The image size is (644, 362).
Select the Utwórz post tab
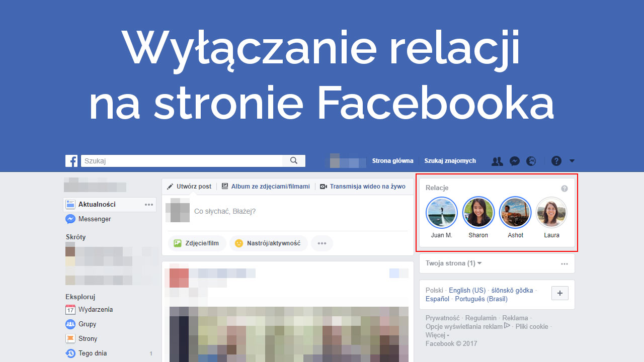tap(189, 187)
